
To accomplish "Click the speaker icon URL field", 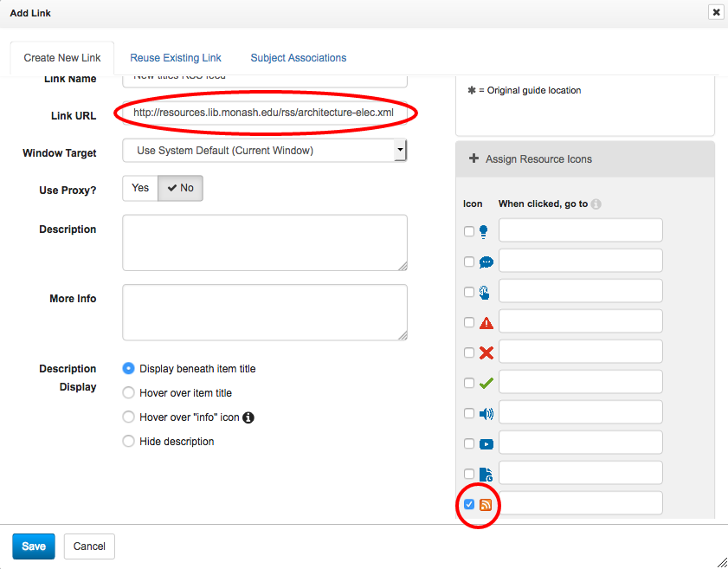I will (x=580, y=412).
